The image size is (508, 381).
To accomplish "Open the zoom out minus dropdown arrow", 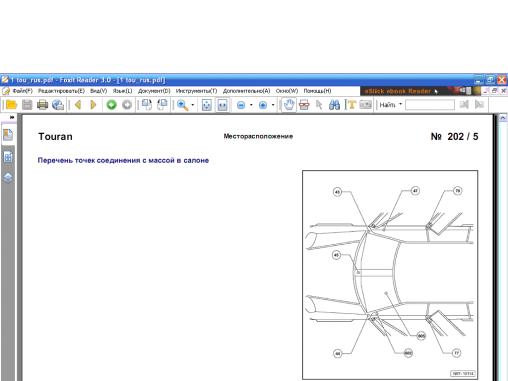I will 251,105.
